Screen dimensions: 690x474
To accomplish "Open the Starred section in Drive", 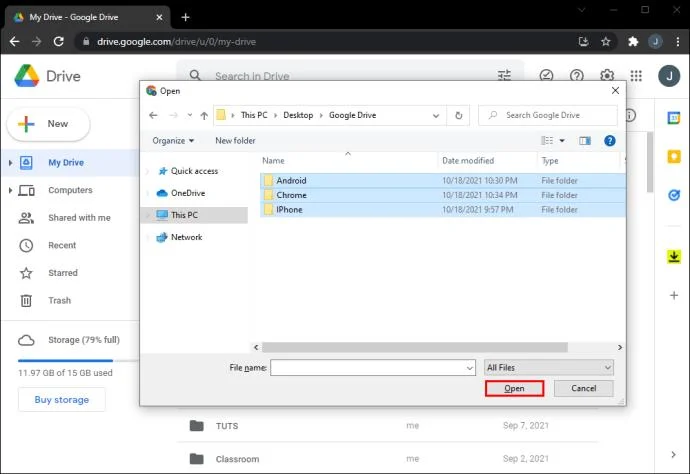I will [63, 273].
